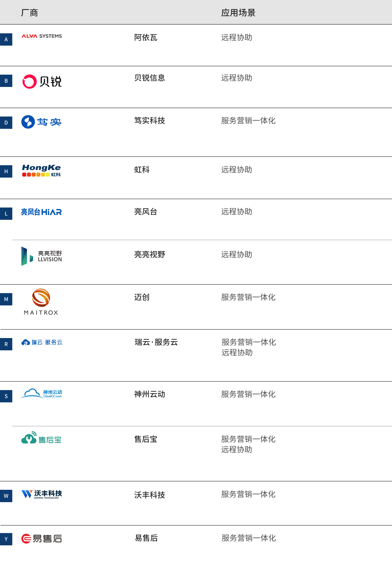Jump to letter A index

point(6,39)
